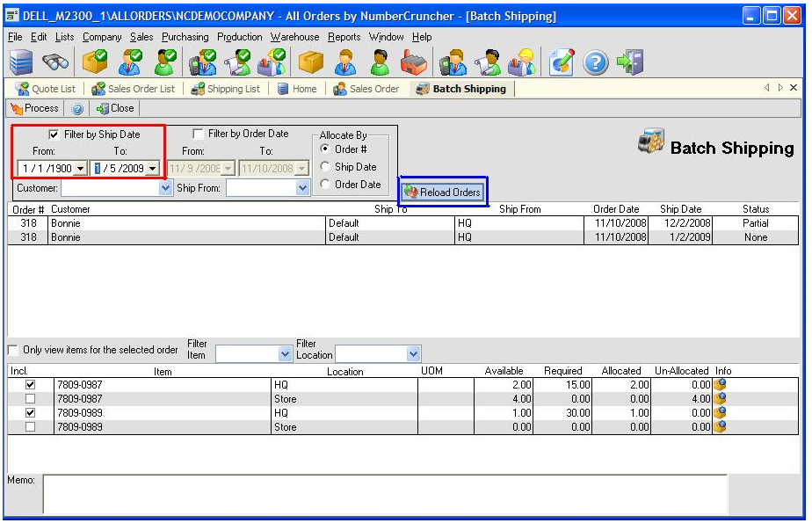Enable Filter by Order Date checkbox
The height and width of the screenshot is (523, 812).
pos(198,134)
